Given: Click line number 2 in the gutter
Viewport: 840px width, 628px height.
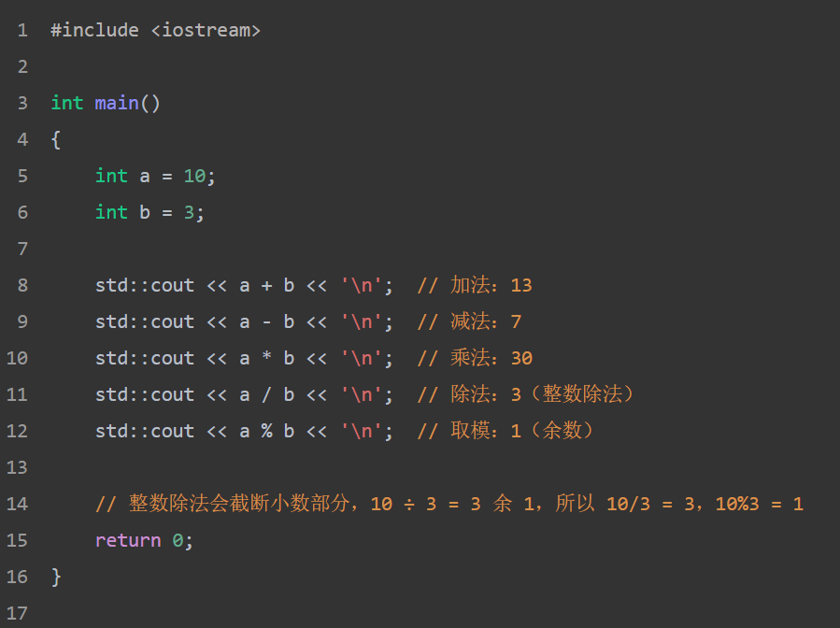Looking at the screenshot, I should pos(22,66).
